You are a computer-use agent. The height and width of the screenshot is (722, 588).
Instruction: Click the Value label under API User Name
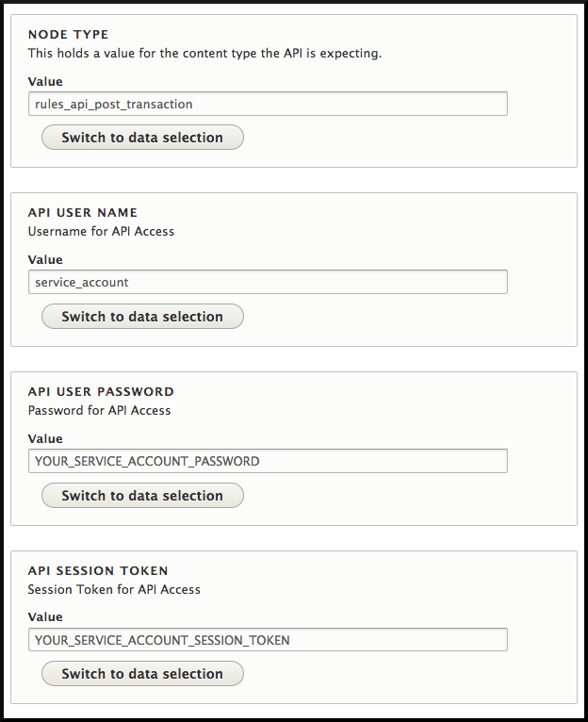(45, 260)
